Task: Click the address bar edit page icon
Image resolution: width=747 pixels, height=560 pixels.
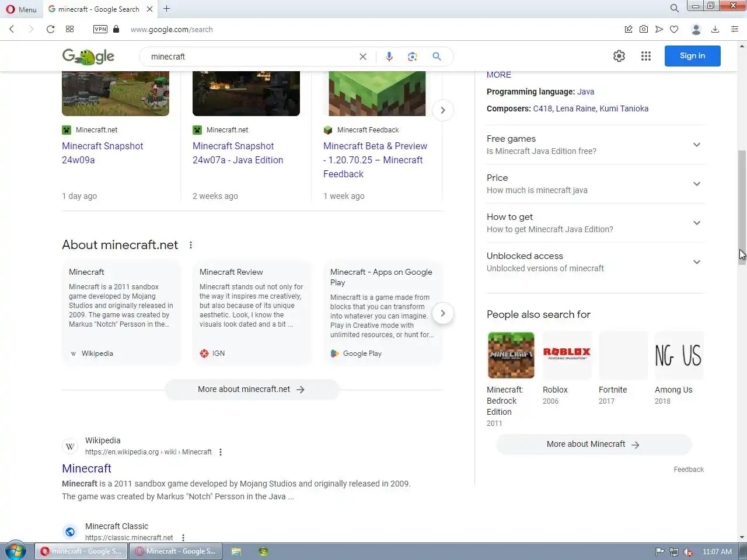Action: (629, 29)
